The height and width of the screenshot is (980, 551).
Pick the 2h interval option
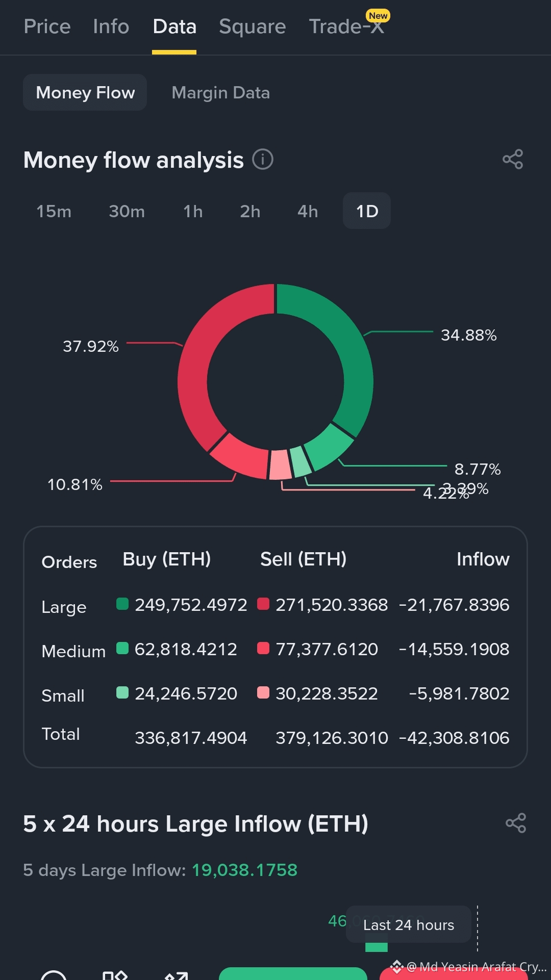click(x=250, y=211)
